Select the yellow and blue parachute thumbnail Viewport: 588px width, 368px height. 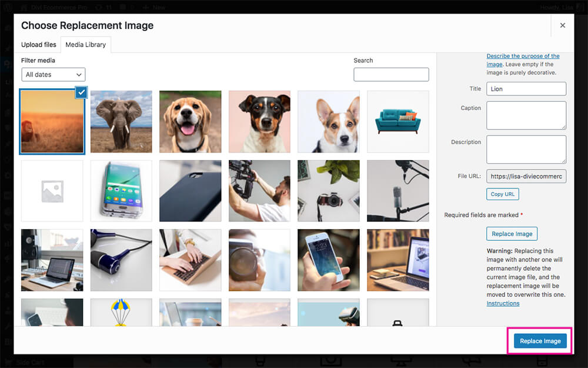(x=121, y=312)
